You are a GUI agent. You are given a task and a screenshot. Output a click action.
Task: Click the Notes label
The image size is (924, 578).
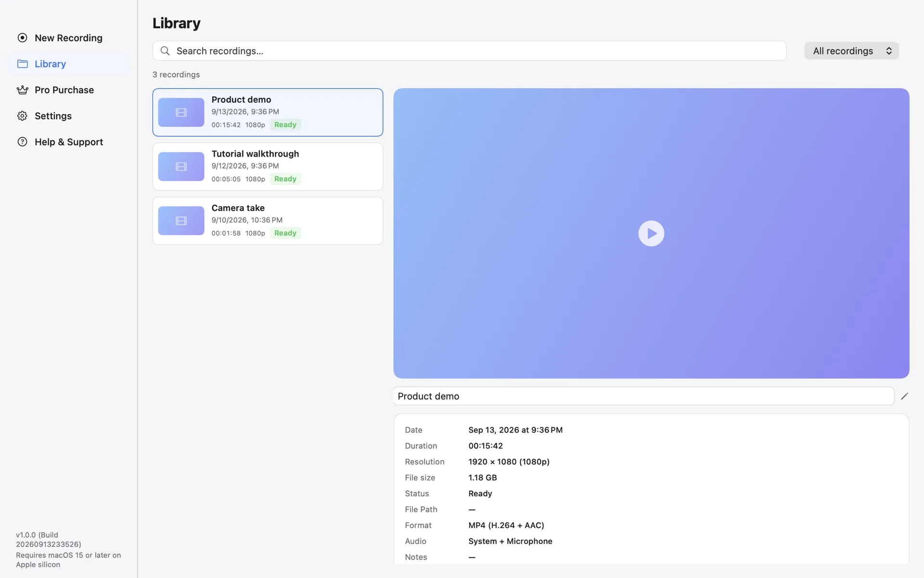416,557
